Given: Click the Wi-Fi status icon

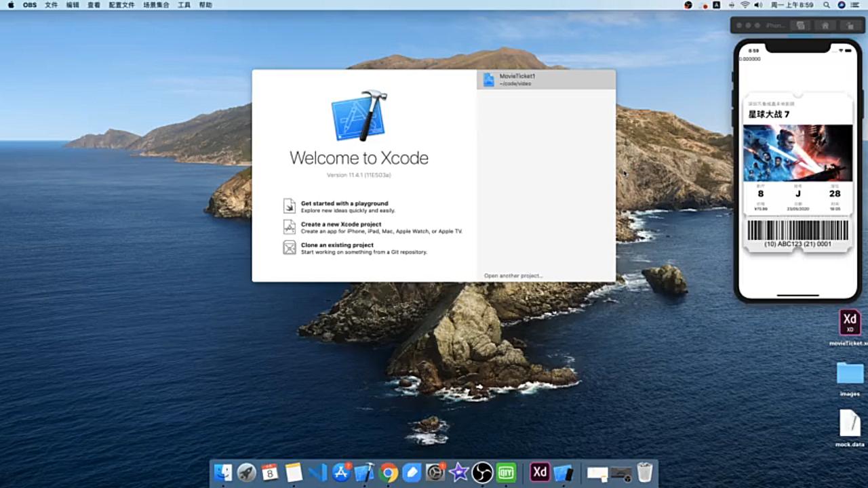Looking at the screenshot, I should click(745, 5).
